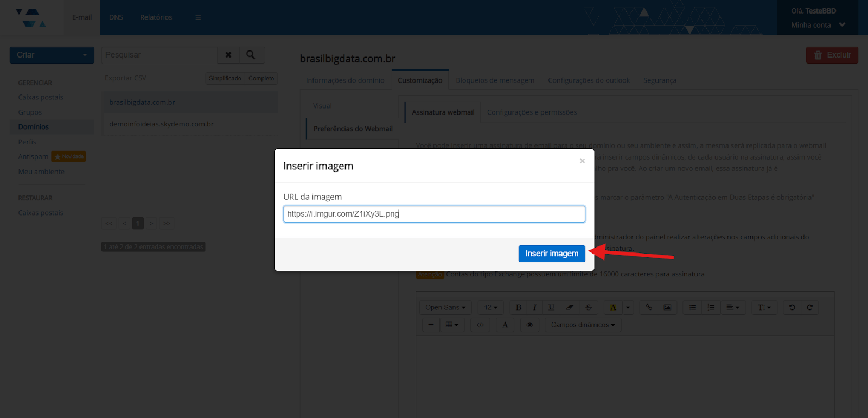Switch export mode to Simplificado
This screenshot has width=868, height=418.
tap(225, 78)
